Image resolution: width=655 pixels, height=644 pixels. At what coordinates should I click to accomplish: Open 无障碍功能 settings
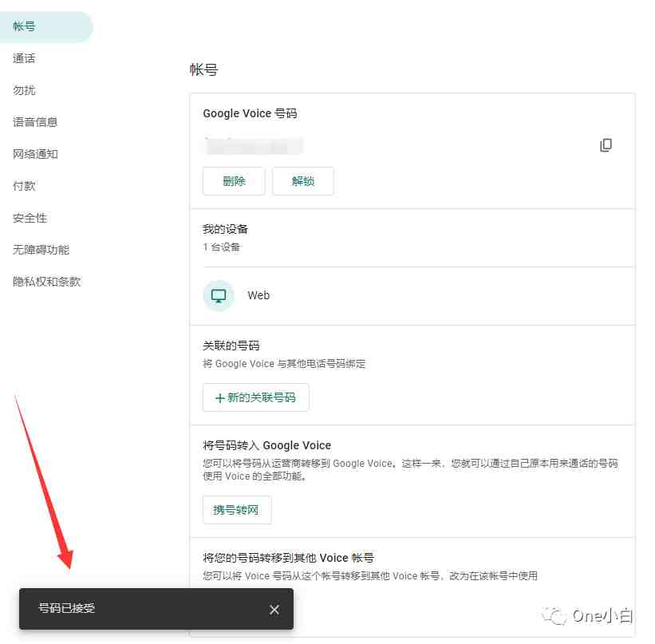tap(41, 250)
